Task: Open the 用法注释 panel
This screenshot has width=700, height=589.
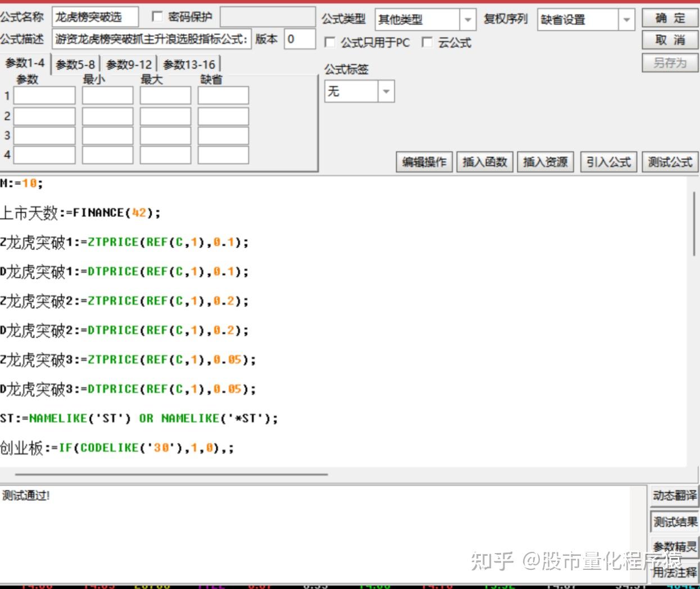Action: point(674,572)
